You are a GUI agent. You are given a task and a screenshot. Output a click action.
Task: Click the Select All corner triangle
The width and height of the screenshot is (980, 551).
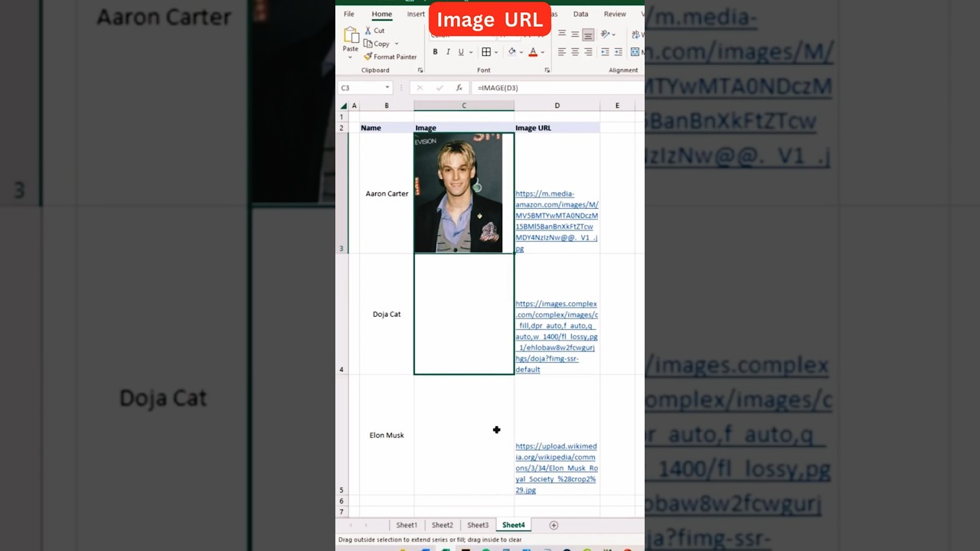coord(344,106)
